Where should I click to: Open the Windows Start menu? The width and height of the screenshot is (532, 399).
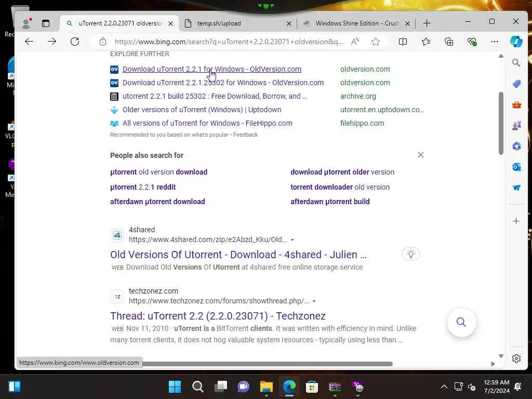tap(175, 387)
